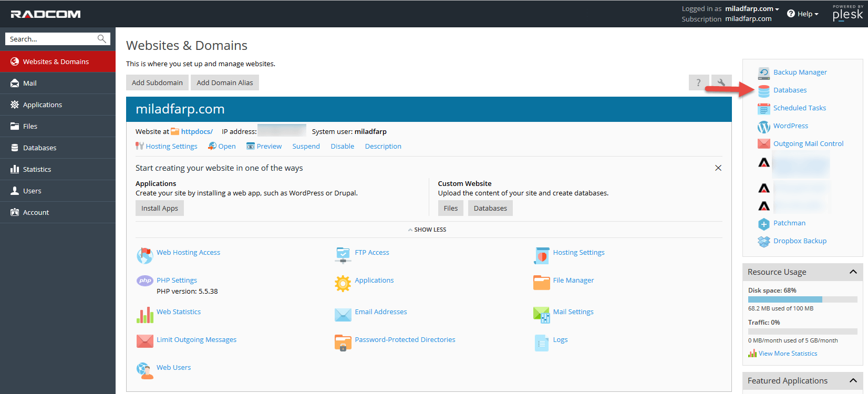This screenshot has height=394, width=868.
Task: Click the Search input field
Action: (51, 39)
